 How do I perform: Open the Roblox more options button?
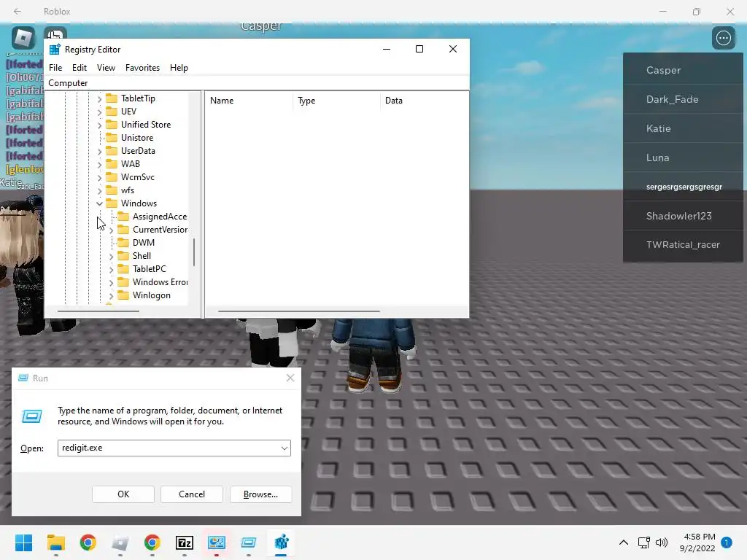tap(724, 38)
